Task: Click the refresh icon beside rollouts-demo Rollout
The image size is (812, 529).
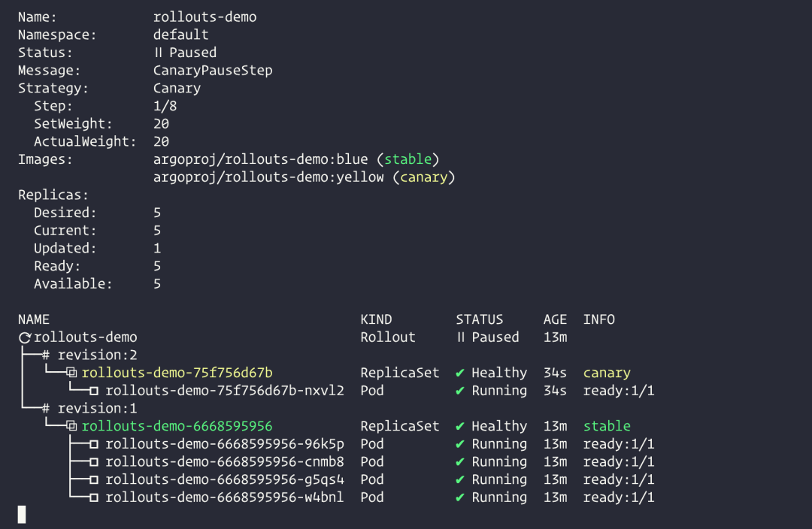Action: pyautogui.click(x=25, y=338)
